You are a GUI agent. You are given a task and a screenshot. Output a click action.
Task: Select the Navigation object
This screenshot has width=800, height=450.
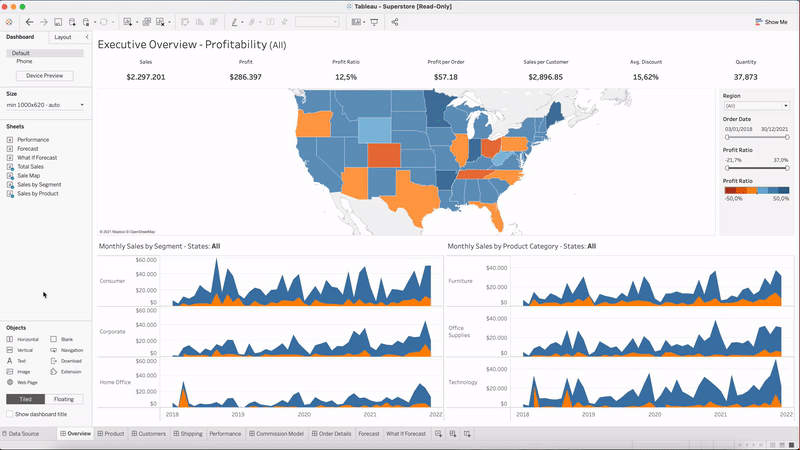(67, 351)
